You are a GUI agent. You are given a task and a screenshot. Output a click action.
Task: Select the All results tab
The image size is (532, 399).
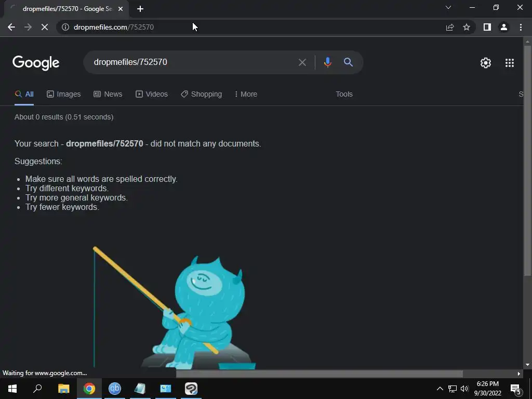[24, 95]
